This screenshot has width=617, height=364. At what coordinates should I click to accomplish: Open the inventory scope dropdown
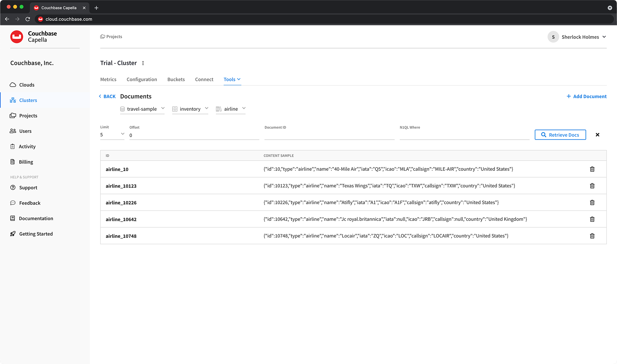pyautogui.click(x=190, y=109)
